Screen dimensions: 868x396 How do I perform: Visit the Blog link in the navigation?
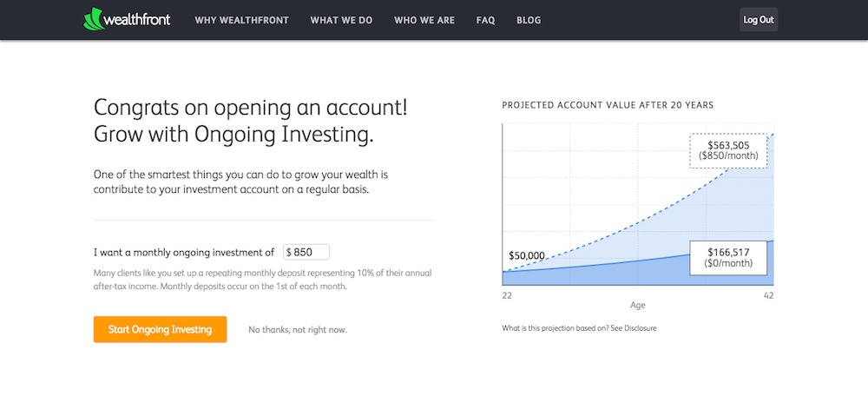(529, 20)
